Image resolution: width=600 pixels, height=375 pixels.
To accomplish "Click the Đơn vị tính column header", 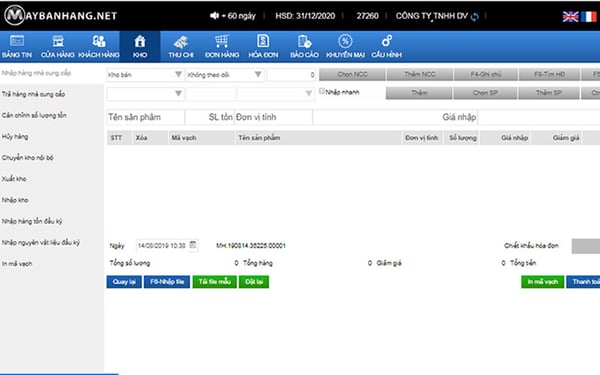I will [x=422, y=138].
